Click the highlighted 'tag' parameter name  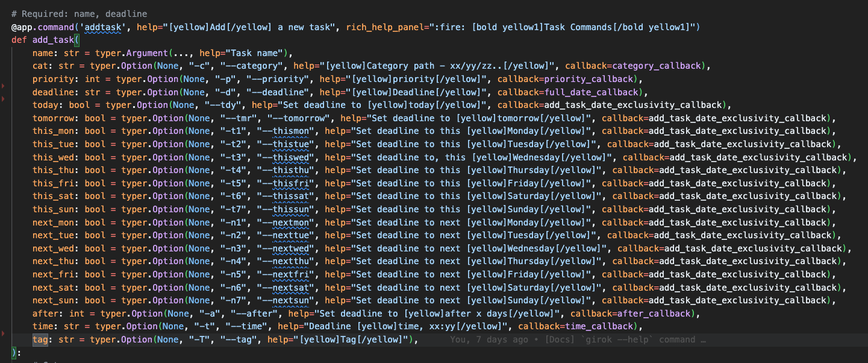(40, 340)
